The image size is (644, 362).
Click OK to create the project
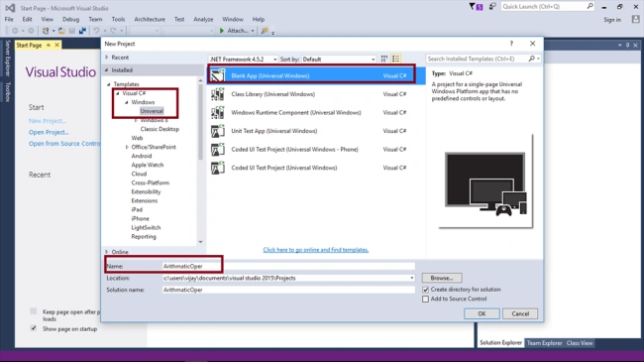pos(482,313)
